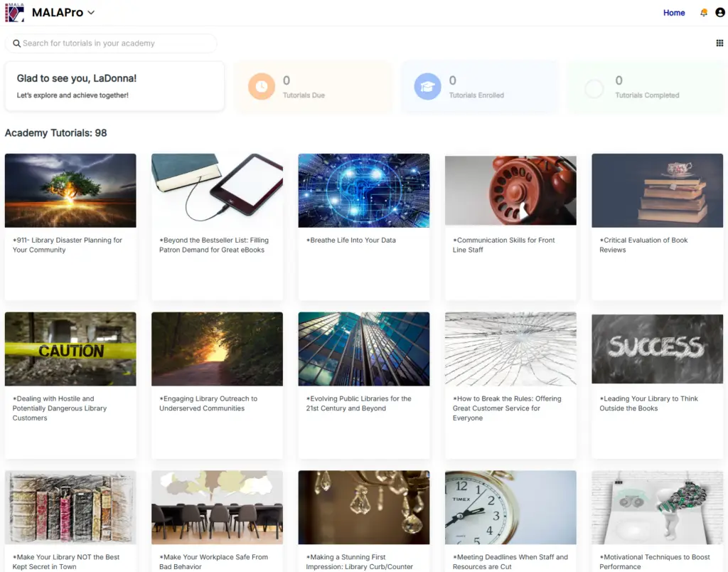Image resolution: width=728 pixels, height=572 pixels.
Task: Open the Engaging Library Outreach forest thumbnail
Action: click(218, 349)
